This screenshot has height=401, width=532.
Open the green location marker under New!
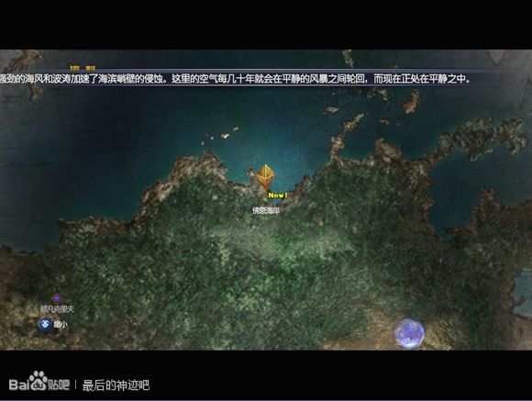tap(265, 199)
